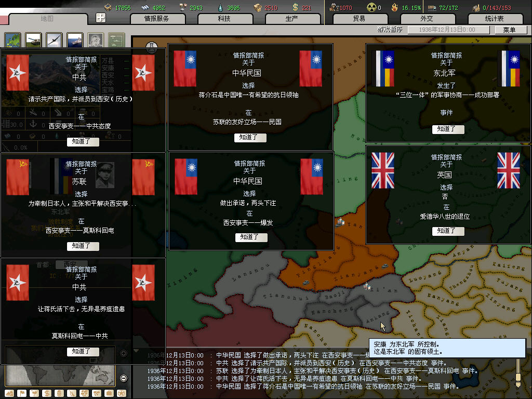Open the 科技 tab
Screen dimensions: 532x399
tap(224, 19)
